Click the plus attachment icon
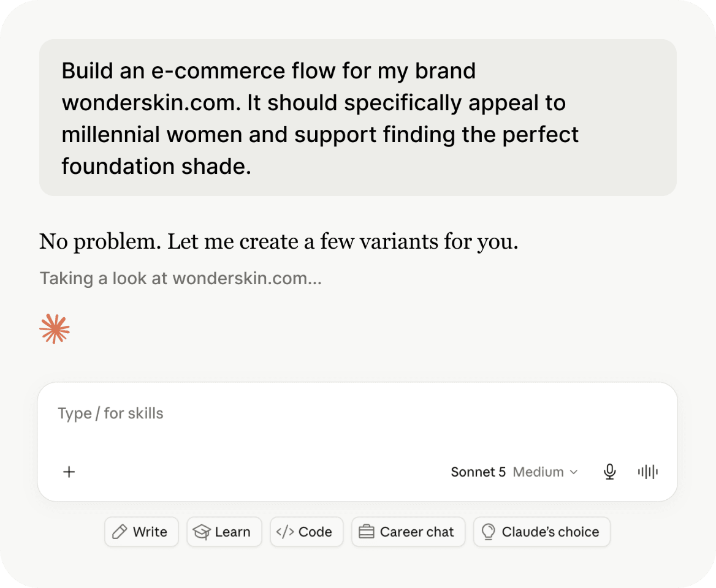 coord(69,472)
